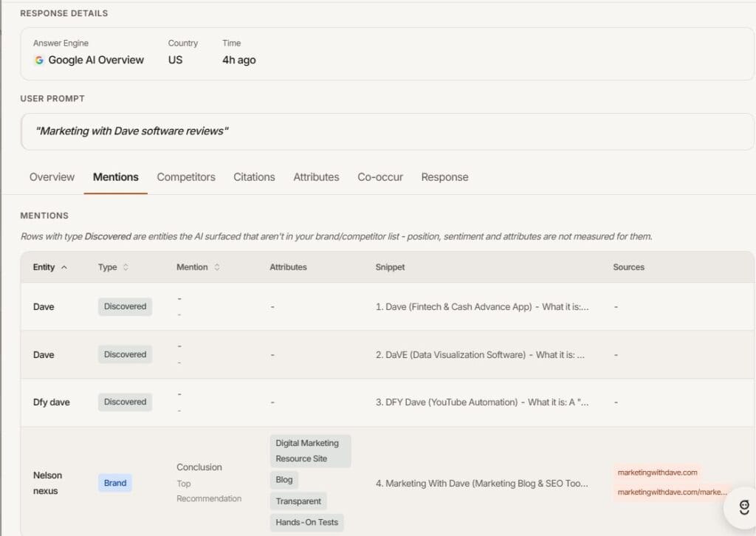Click the Sources column header
This screenshot has width=756, height=536.
click(629, 267)
